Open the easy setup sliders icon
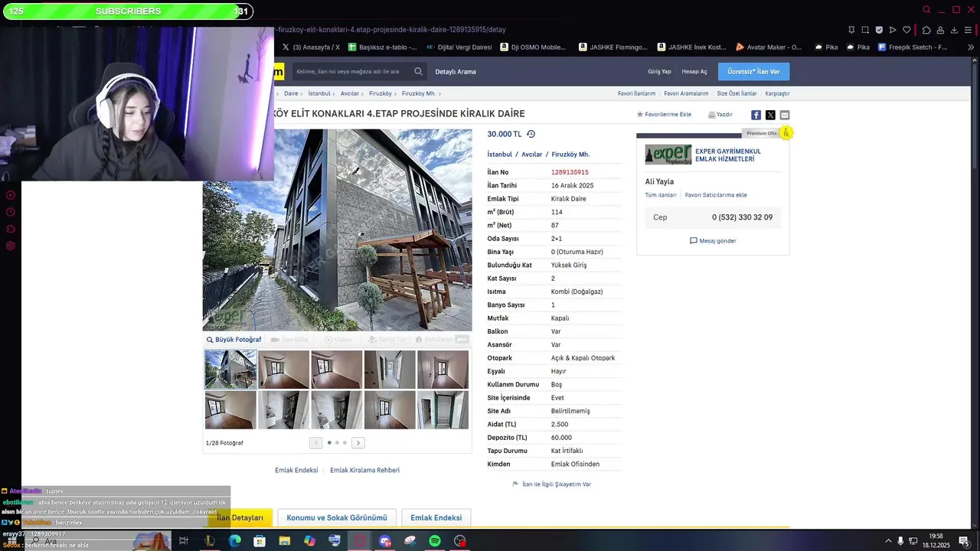This screenshot has width=980, height=551. (969, 30)
